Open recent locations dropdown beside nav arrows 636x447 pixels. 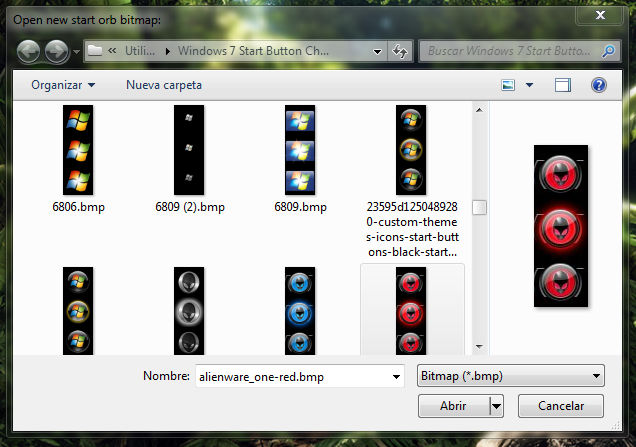(x=76, y=52)
